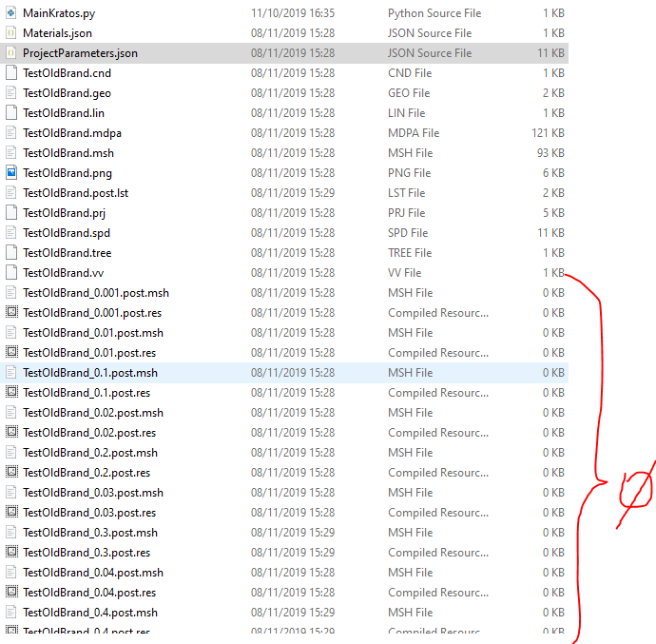This screenshot has width=656, height=644.
Task: Click the JSON icon beside Materials.json
Action: (11, 33)
